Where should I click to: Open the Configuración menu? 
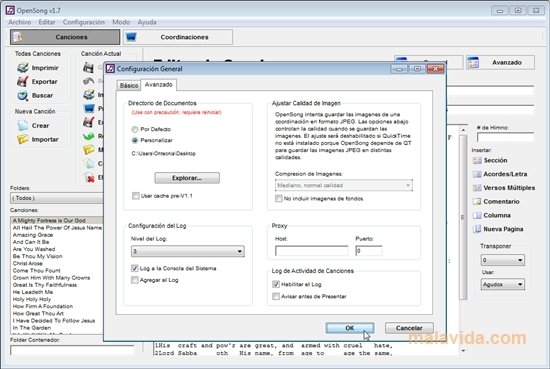tap(83, 22)
